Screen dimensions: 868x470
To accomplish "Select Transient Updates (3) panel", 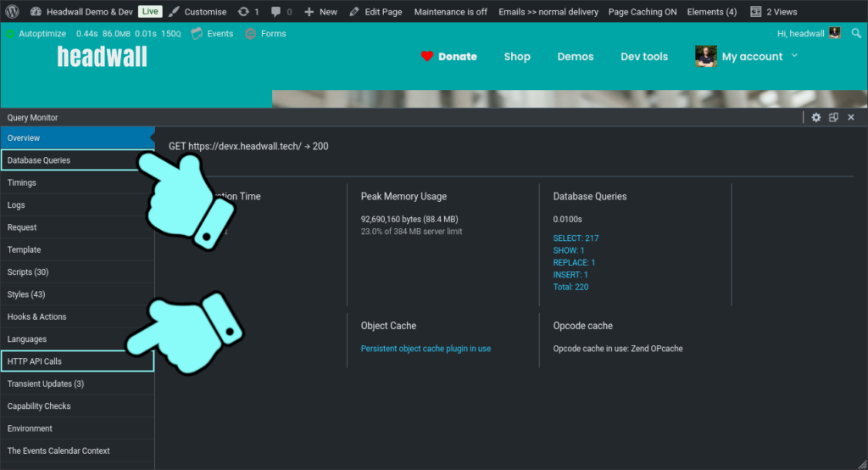I will click(x=77, y=383).
